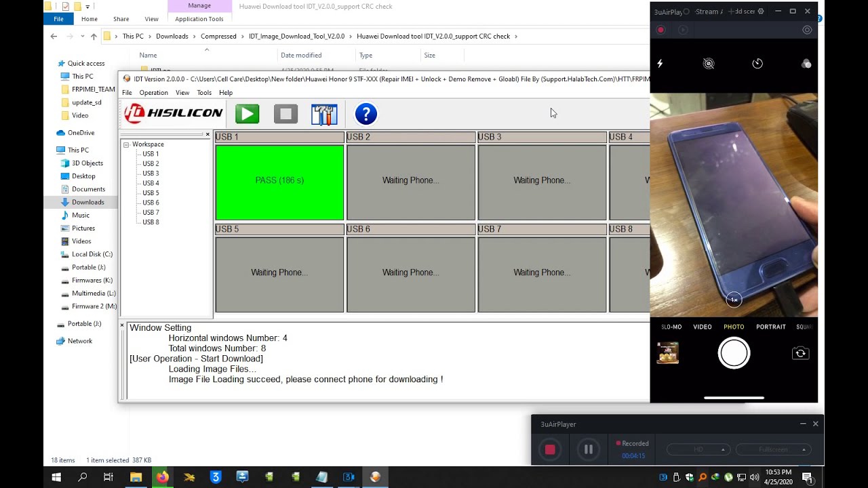Viewport: 868px width, 488px height.
Task: Switch to Explorer Share tab
Action: 121,19
